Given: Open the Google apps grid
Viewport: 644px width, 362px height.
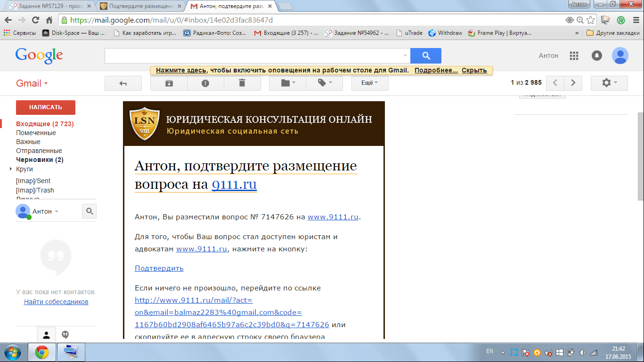Looking at the screenshot, I should tap(574, 56).
